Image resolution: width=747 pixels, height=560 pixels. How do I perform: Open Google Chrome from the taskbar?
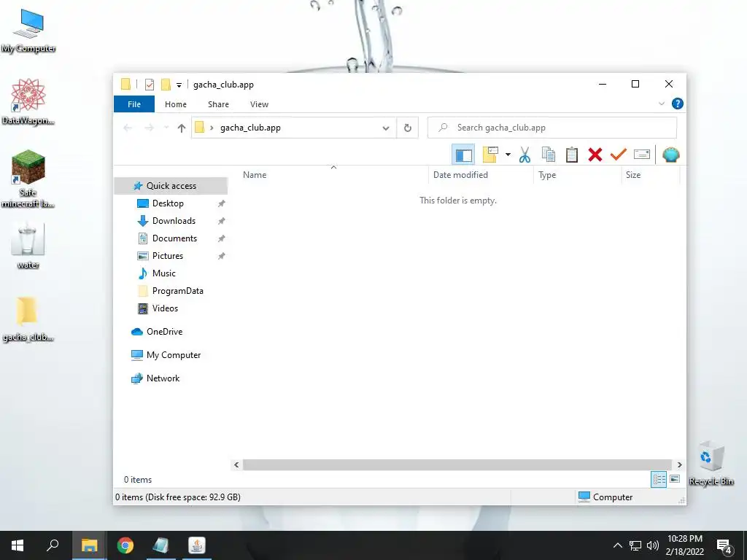click(125, 545)
